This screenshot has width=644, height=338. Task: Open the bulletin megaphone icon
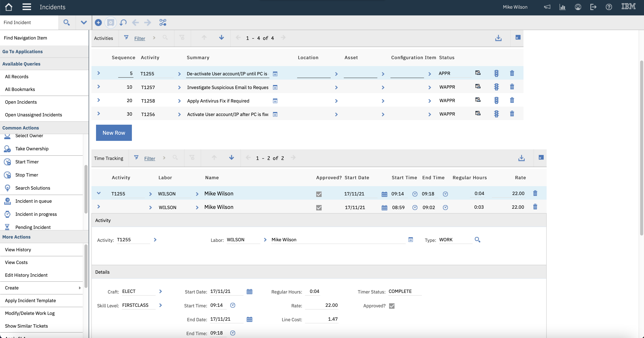pos(547,7)
